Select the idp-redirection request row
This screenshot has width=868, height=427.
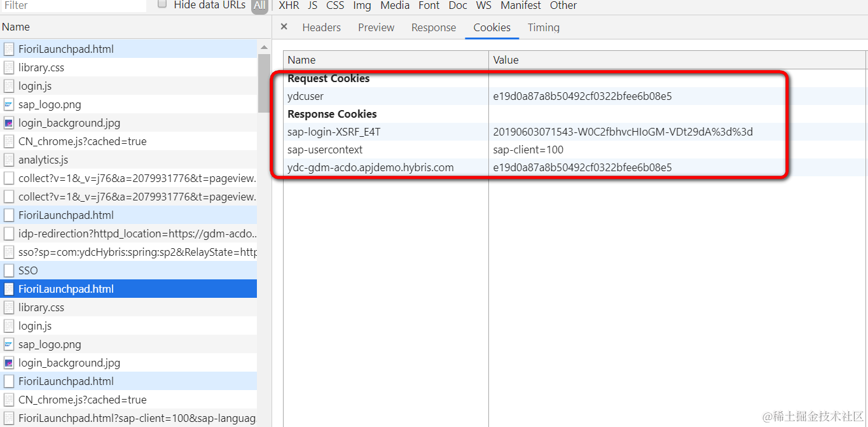(128, 234)
